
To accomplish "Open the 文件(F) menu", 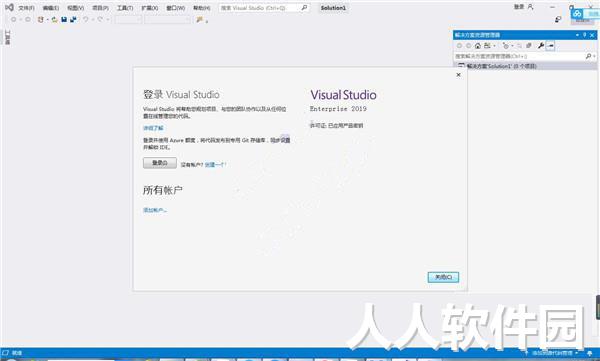I will 26,8.
